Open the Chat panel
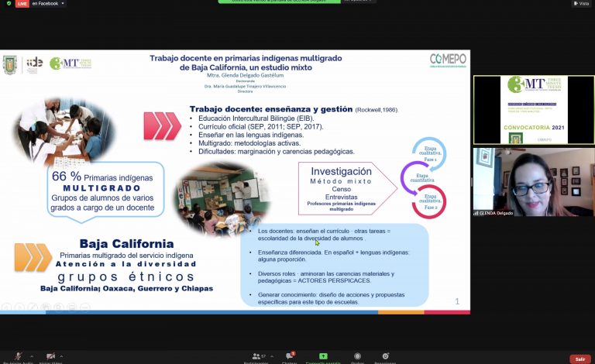This screenshot has height=364, width=595. click(289, 356)
